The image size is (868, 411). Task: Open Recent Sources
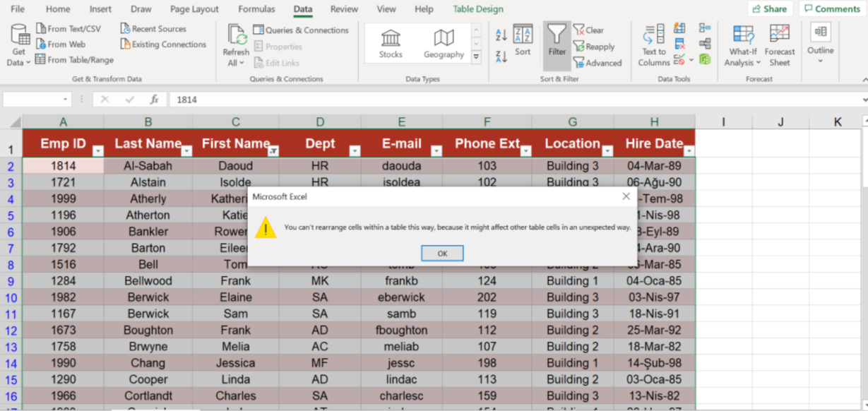click(x=153, y=29)
